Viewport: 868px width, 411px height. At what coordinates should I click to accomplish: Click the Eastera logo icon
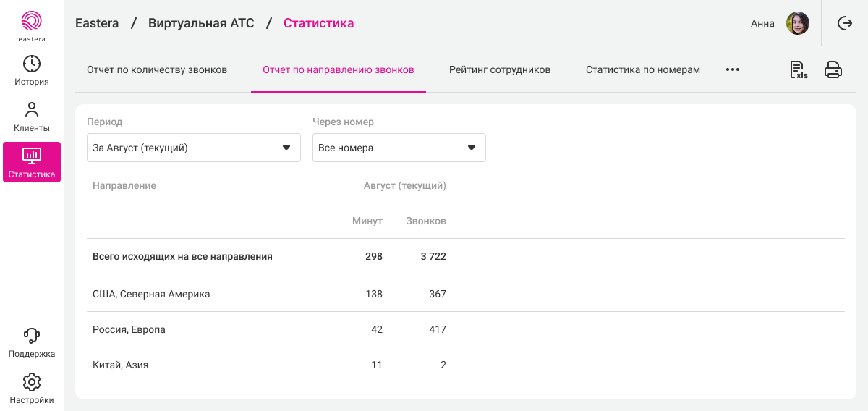pos(32,22)
